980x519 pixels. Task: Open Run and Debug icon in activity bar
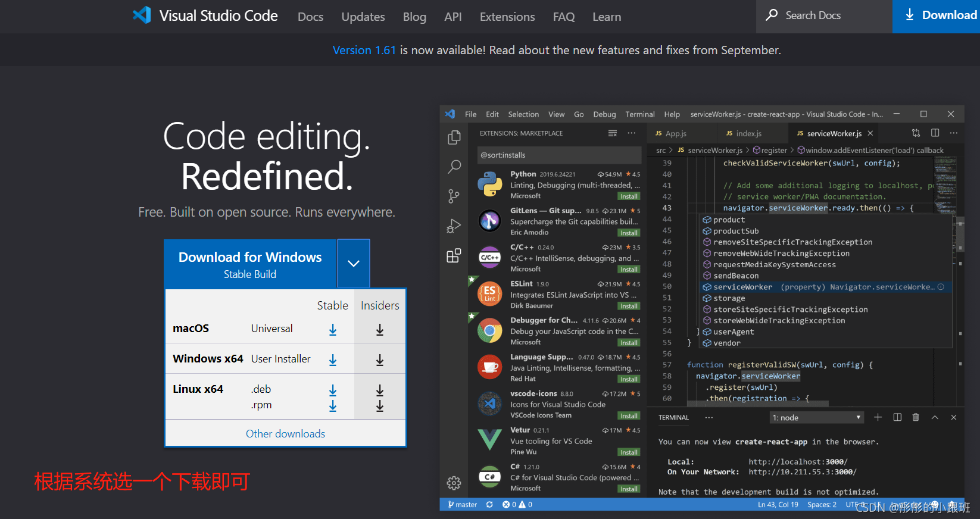coord(454,226)
